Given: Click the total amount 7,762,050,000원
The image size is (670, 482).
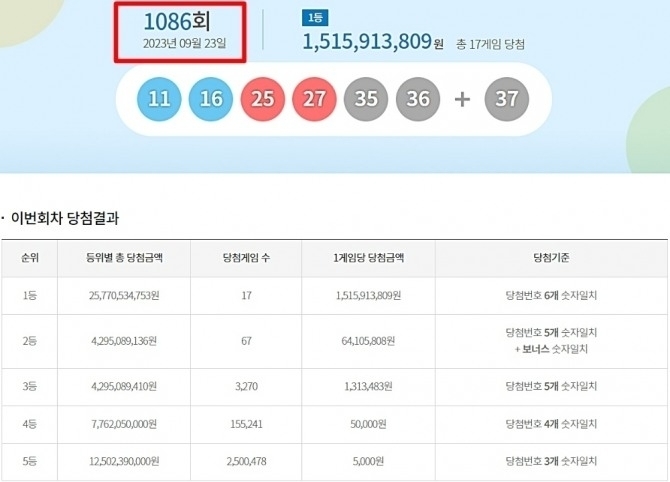Looking at the screenshot, I should click(x=124, y=424).
